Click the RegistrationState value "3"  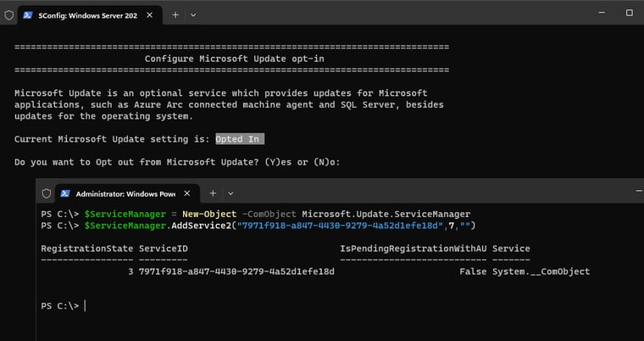pos(130,271)
